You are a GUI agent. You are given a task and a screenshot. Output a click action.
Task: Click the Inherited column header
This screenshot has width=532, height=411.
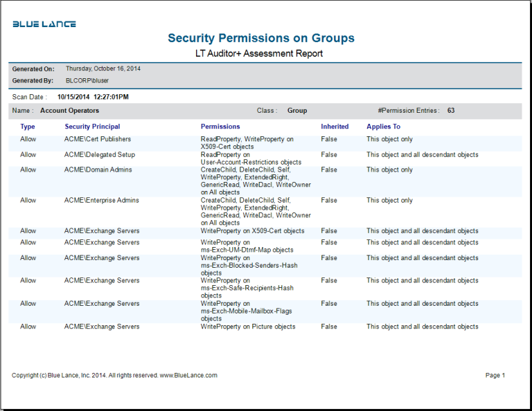coord(335,127)
